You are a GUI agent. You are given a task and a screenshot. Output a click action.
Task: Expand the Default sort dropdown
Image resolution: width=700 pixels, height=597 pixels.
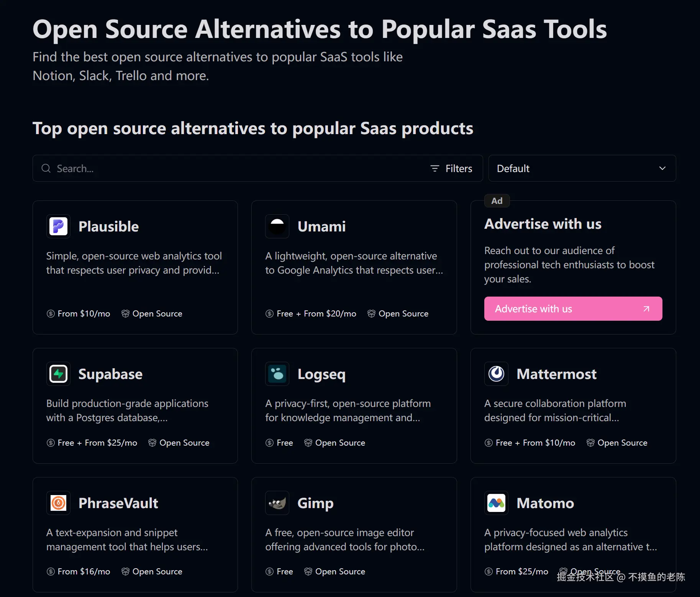(582, 169)
